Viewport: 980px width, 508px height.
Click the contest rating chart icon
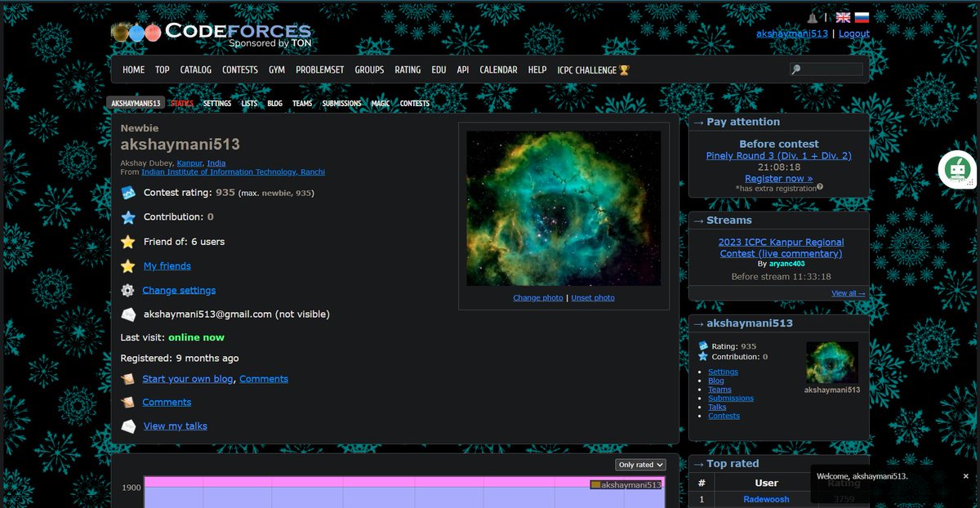click(x=128, y=193)
